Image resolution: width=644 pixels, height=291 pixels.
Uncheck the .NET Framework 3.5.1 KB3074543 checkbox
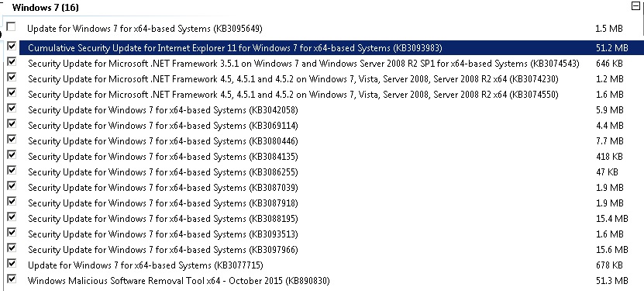click(12, 61)
